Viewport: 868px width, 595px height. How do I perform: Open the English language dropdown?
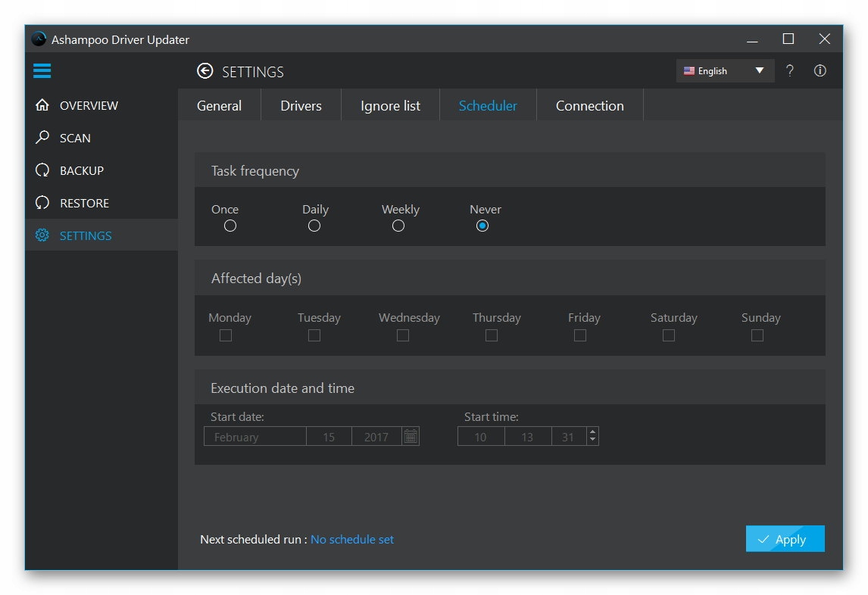tap(725, 71)
